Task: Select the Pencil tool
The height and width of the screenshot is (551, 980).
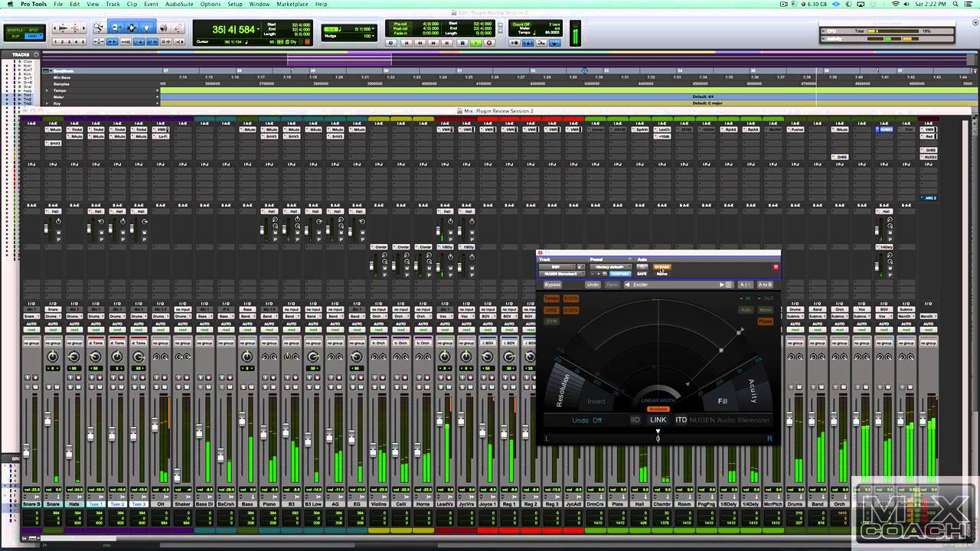Action: click(178, 28)
